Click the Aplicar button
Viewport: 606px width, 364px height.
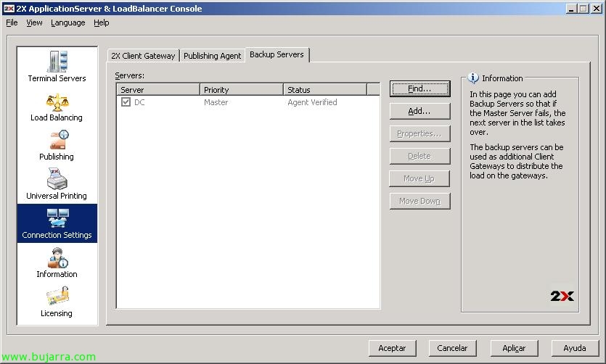tap(514, 348)
